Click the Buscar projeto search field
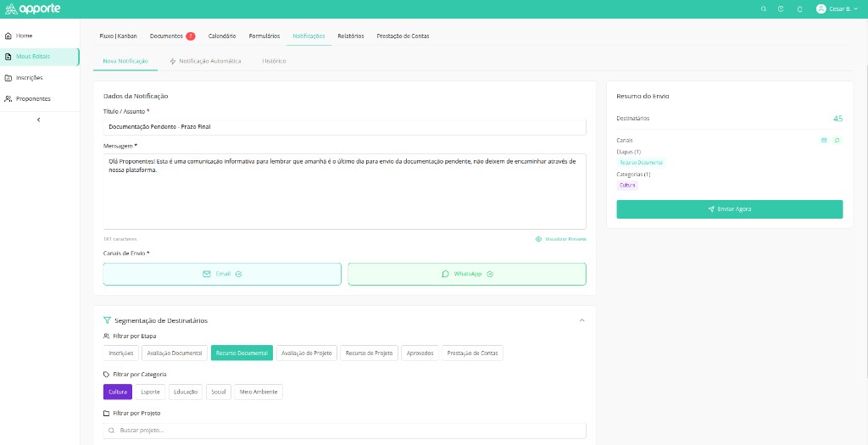 (x=344, y=431)
